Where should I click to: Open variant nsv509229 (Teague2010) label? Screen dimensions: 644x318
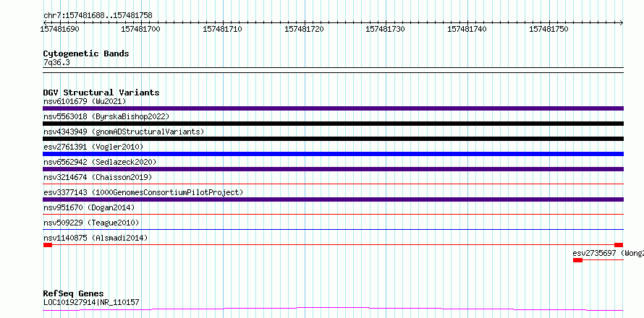pos(91,223)
